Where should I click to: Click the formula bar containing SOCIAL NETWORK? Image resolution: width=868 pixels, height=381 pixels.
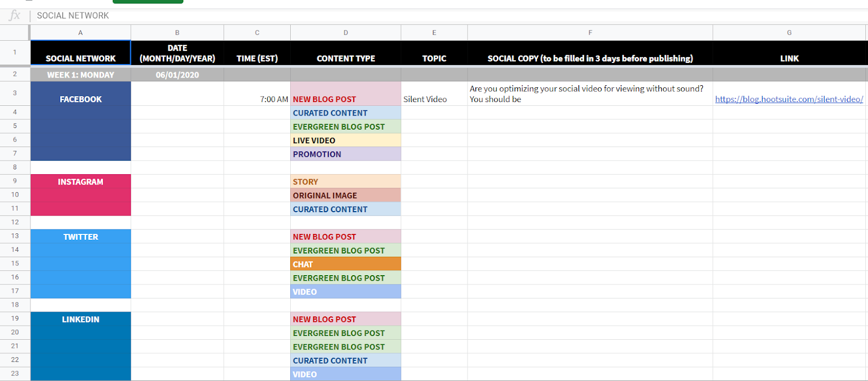(x=449, y=15)
